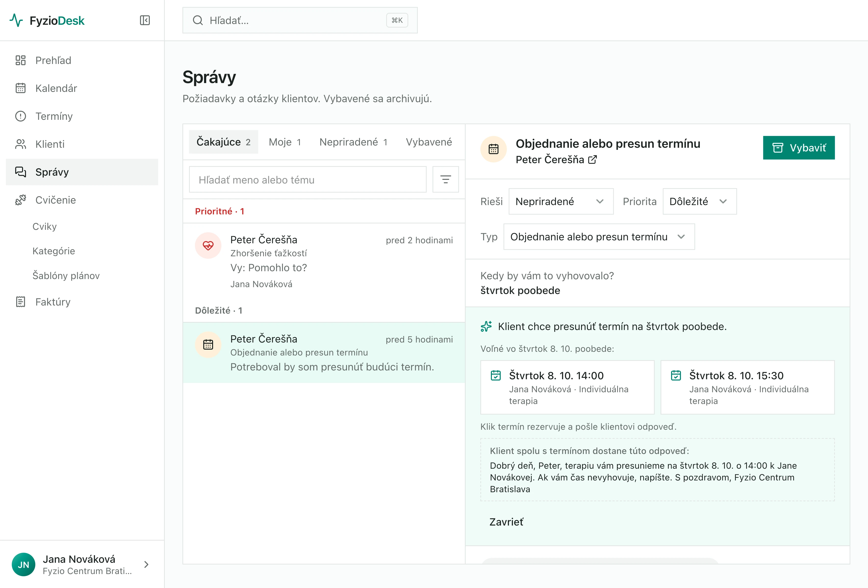This screenshot has height=588, width=868.
Task: Switch to the Vybavené tab
Action: (429, 142)
